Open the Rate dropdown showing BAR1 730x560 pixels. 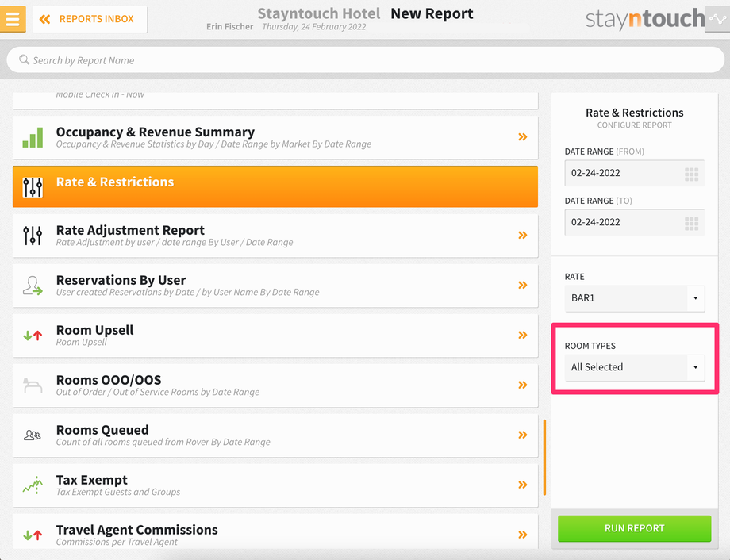(x=634, y=298)
